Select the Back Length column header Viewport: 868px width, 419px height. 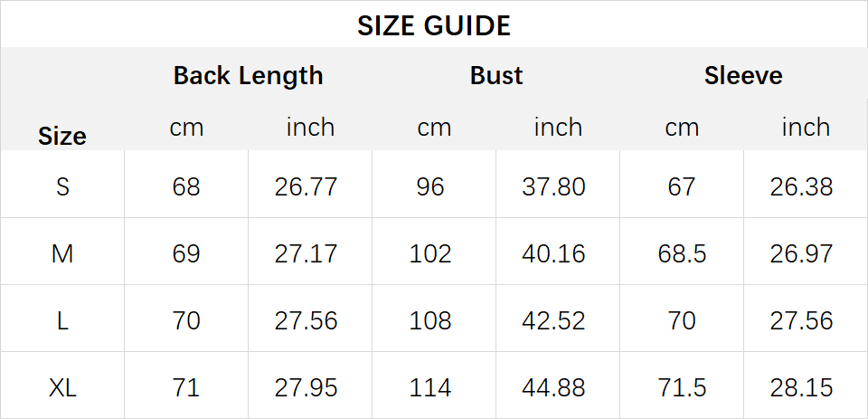tap(248, 76)
